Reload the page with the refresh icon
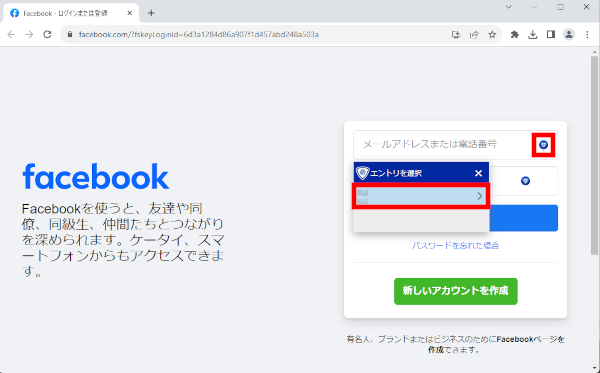 47,34
